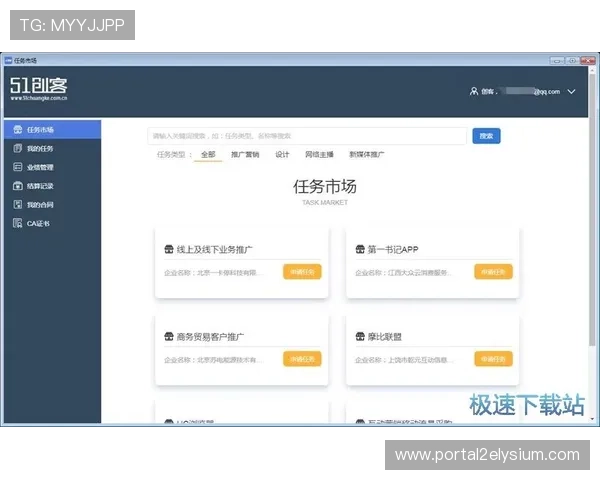
Task: Click 企业名称 text in 商务贸易客户推广 card
Action: coord(214,360)
